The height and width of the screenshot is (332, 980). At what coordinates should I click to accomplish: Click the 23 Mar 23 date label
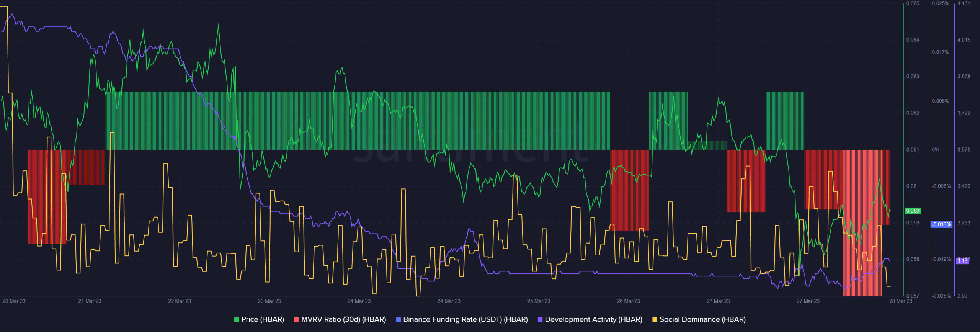click(269, 301)
